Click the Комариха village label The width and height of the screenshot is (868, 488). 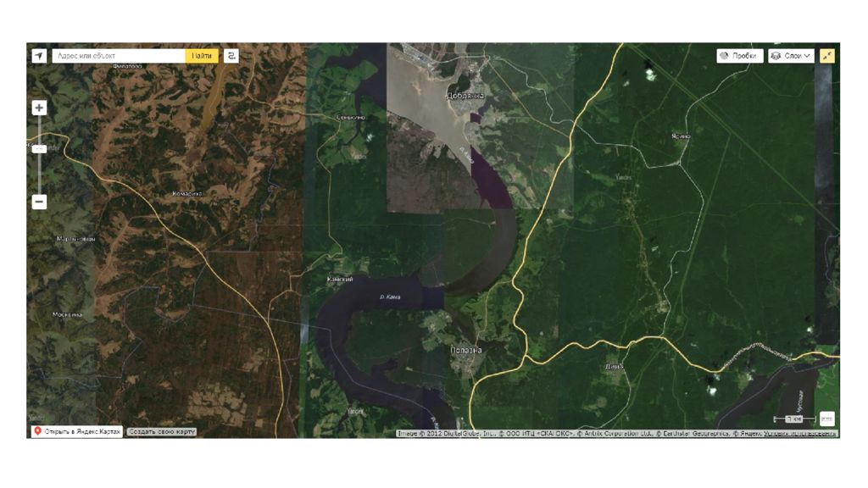click(187, 194)
